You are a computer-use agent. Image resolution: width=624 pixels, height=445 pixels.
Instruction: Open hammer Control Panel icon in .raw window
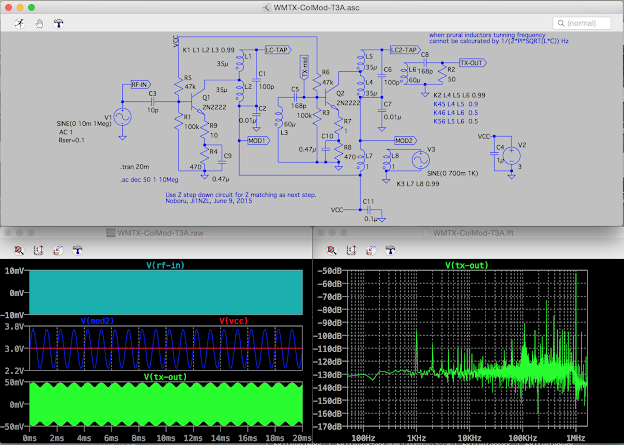[x=77, y=250]
